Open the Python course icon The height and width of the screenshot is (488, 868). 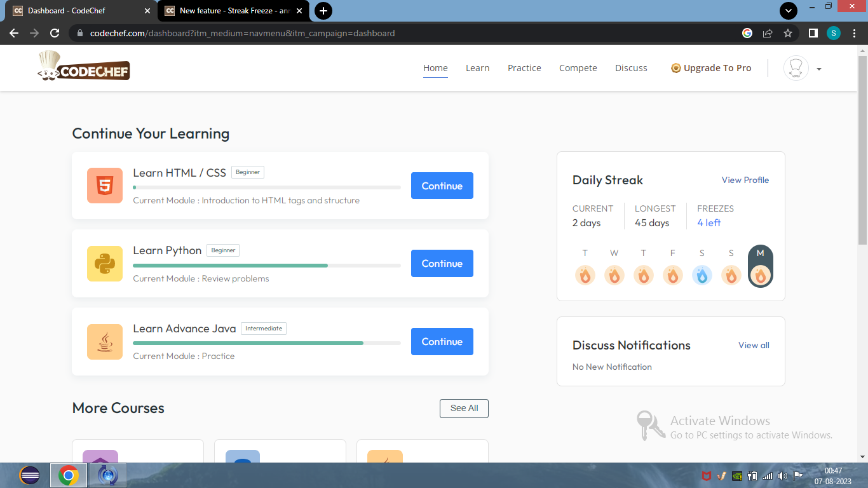tap(105, 264)
